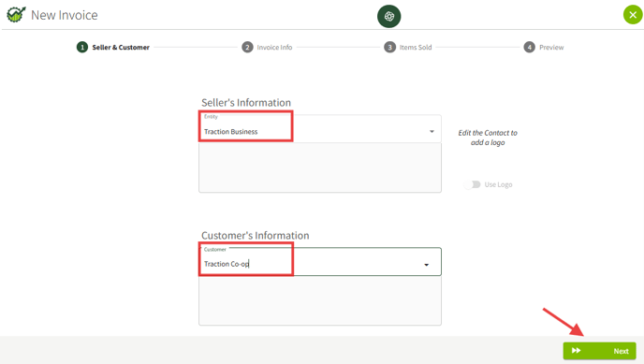The height and width of the screenshot is (364, 644).
Task: Open the Traction Business entity selector
Action: [320, 129]
